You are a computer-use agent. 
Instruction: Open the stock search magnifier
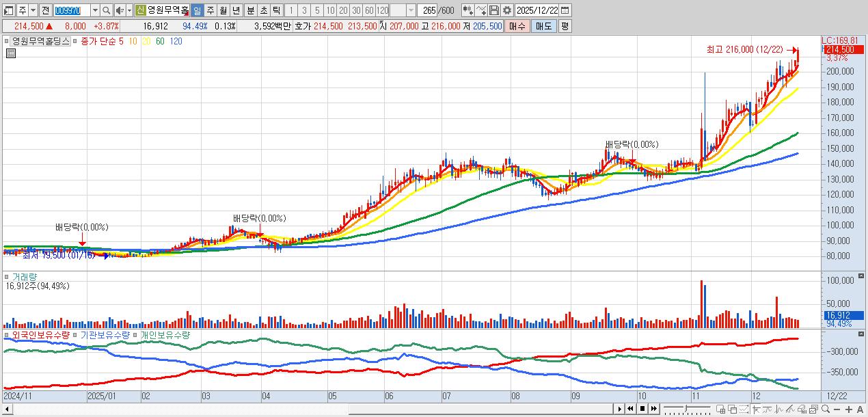pos(106,10)
